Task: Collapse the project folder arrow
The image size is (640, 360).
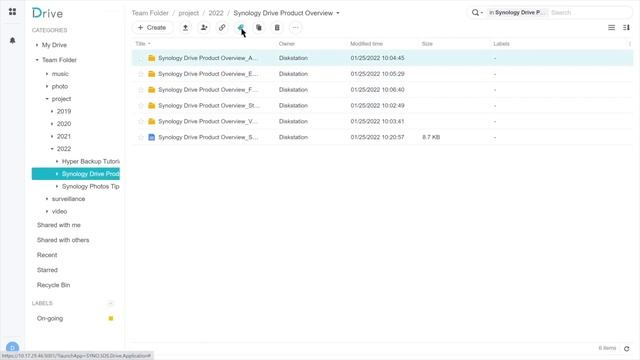Action: pos(47,99)
